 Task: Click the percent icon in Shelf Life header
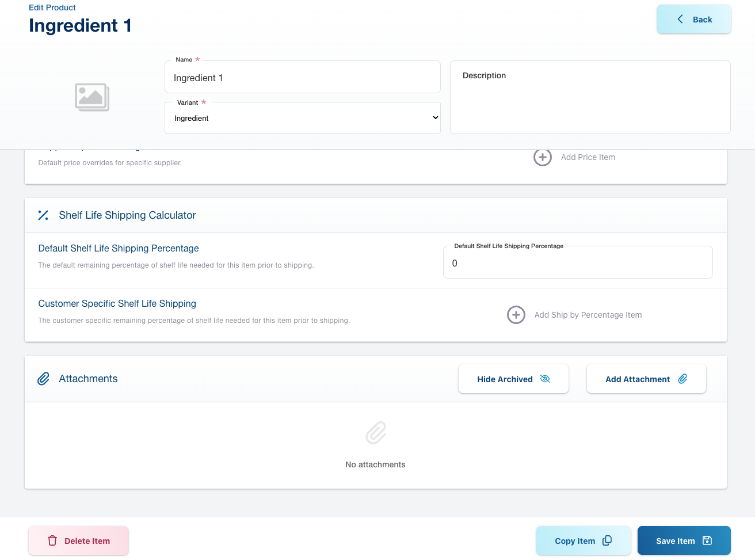point(43,215)
